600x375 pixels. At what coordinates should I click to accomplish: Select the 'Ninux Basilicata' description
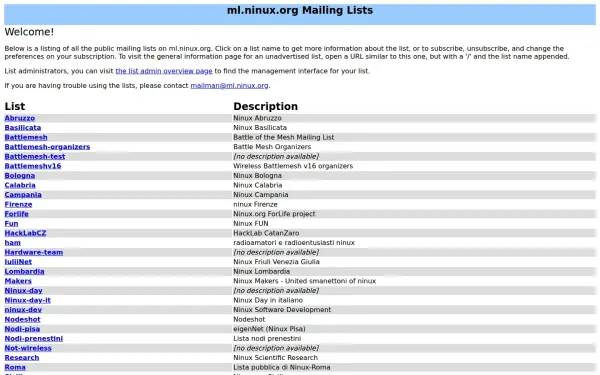pos(260,128)
